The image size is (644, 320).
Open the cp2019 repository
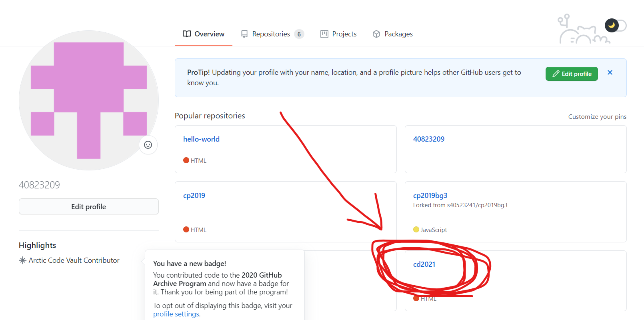point(194,196)
